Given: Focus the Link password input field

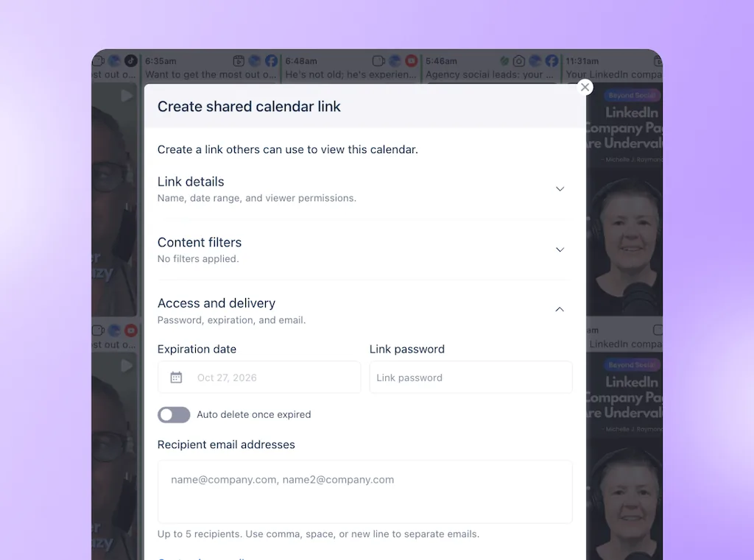Looking at the screenshot, I should (x=471, y=378).
